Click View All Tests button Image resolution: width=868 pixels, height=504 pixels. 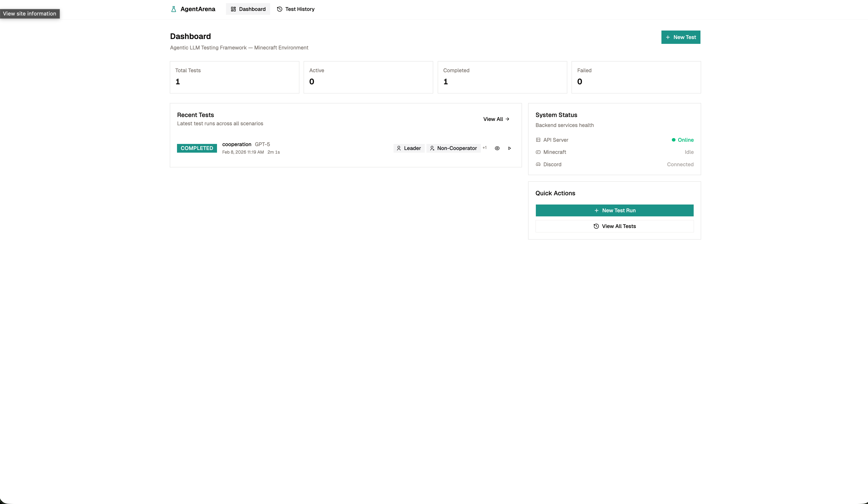[614, 226]
